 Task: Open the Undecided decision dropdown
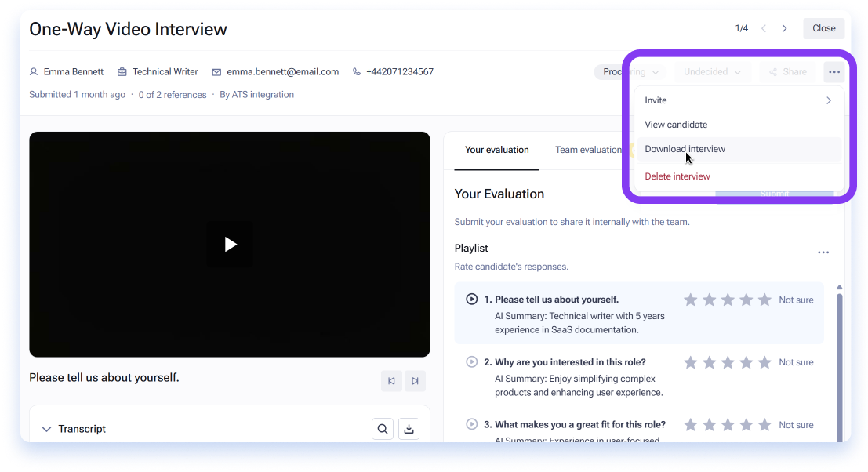click(x=712, y=72)
